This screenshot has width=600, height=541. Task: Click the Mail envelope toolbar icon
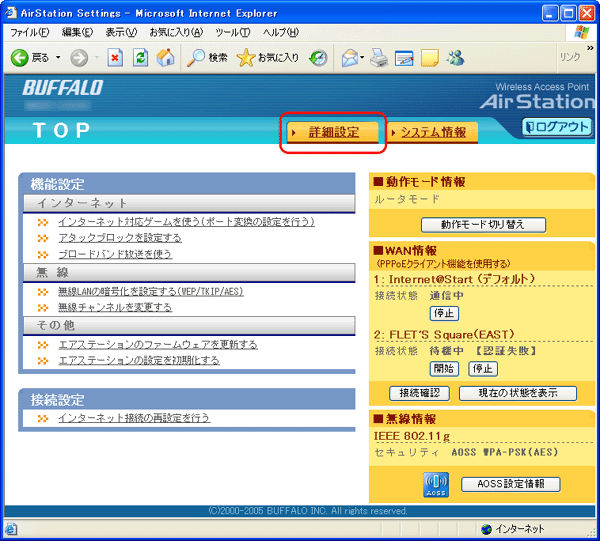350,58
